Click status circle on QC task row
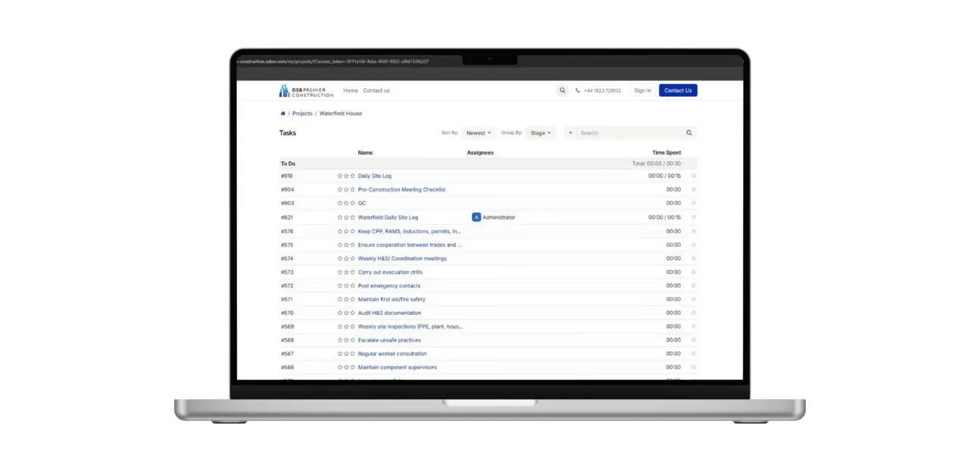Viewport: 980px width, 471px height. (x=694, y=203)
